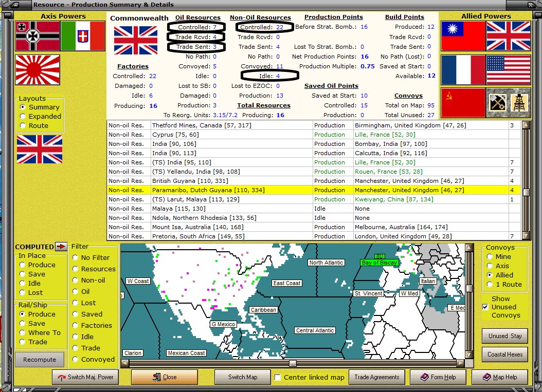Select the Japanese rising sun flag
The height and width of the screenshot is (392, 542).
pos(38,70)
